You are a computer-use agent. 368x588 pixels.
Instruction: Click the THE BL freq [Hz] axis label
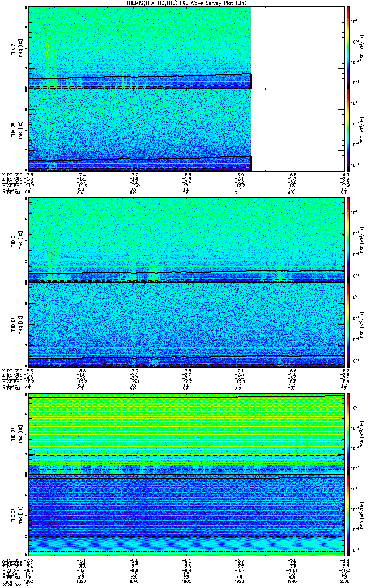20,434
